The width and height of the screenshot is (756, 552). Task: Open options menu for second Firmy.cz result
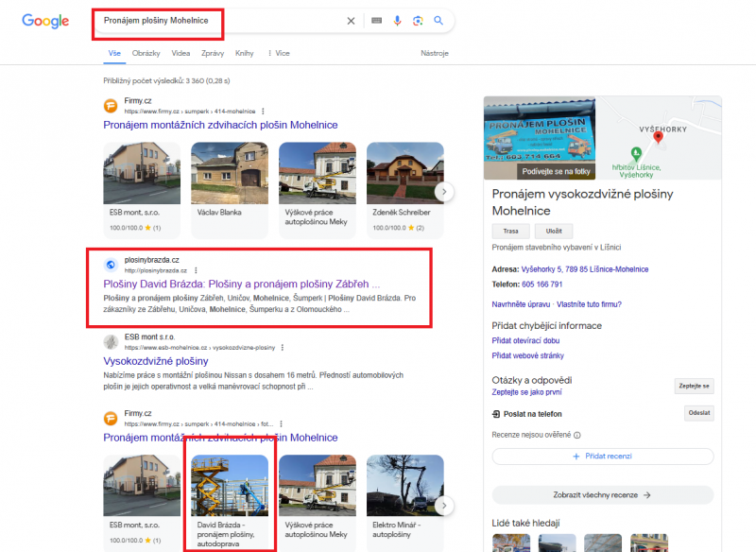click(281, 424)
